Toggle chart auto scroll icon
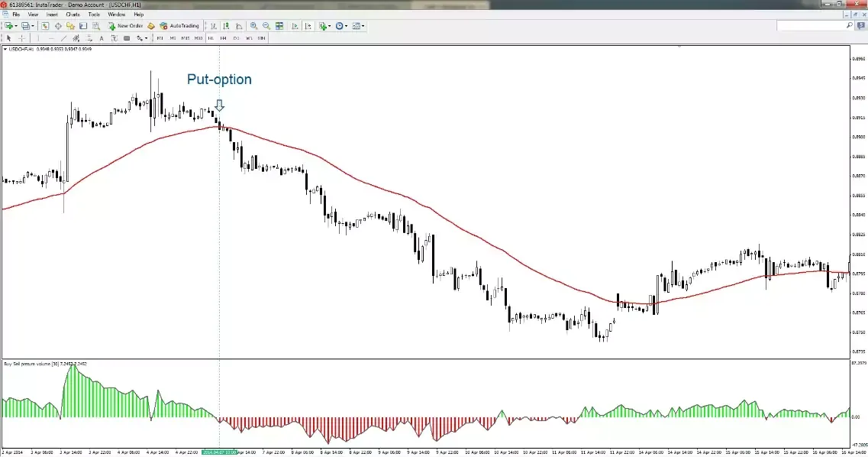The height and width of the screenshot is (457, 868). point(295,26)
